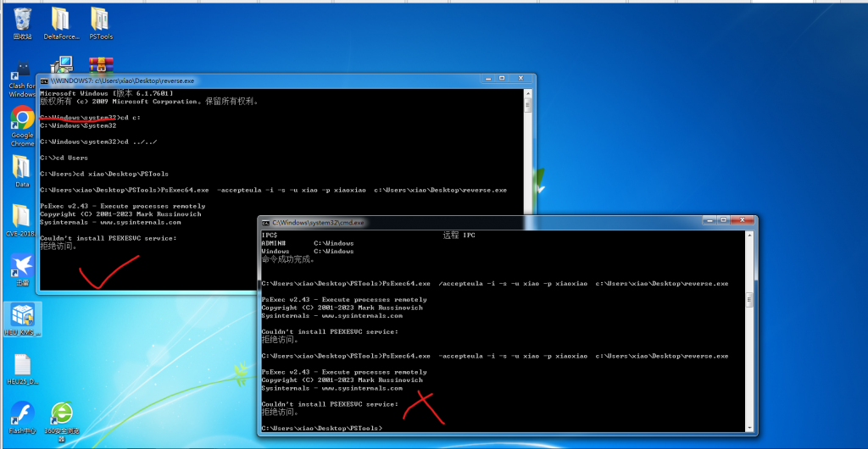Screen dimensions: 868x449
Task: Click the '命令成功完成。' message line
Action: point(288,259)
